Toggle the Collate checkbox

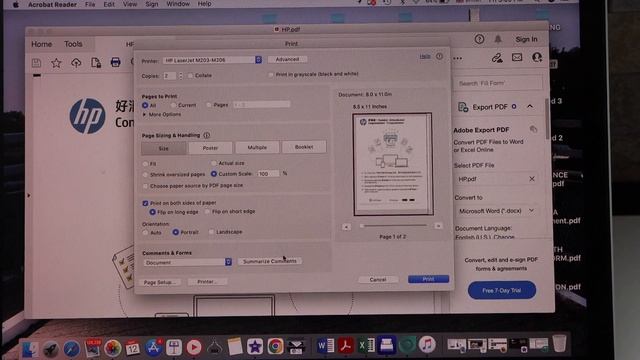pos(190,76)
